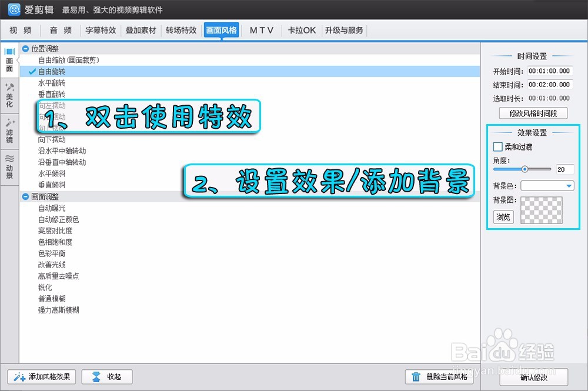Select the 向下摆动 effect
The image size is (588, 391).
(52, 139)
